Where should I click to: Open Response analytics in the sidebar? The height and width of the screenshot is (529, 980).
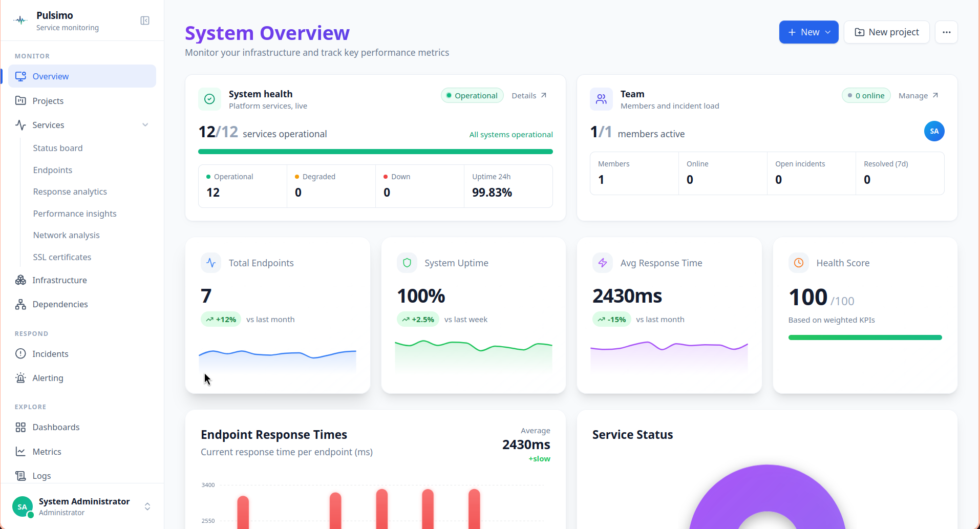(70, 192)
